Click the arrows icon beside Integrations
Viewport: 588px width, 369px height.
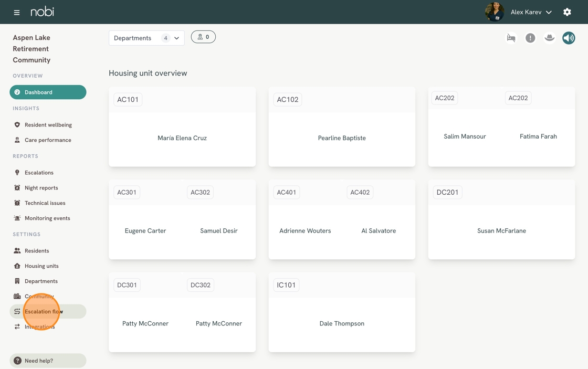pyautogui.click(x=17, y=326)
